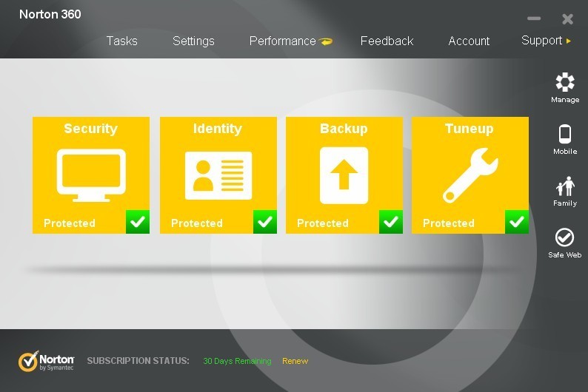The width and height of the screenshot is (588, 392).
Task: Click the 30 Days Remaining status text
Action: click(x=237, y=361)
